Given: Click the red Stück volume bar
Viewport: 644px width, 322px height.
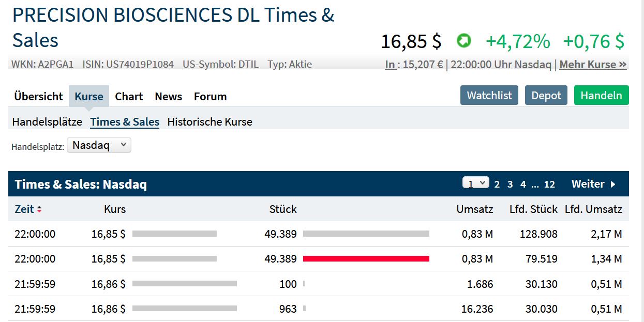Looking at the screenshot, I should pos(366,258).
